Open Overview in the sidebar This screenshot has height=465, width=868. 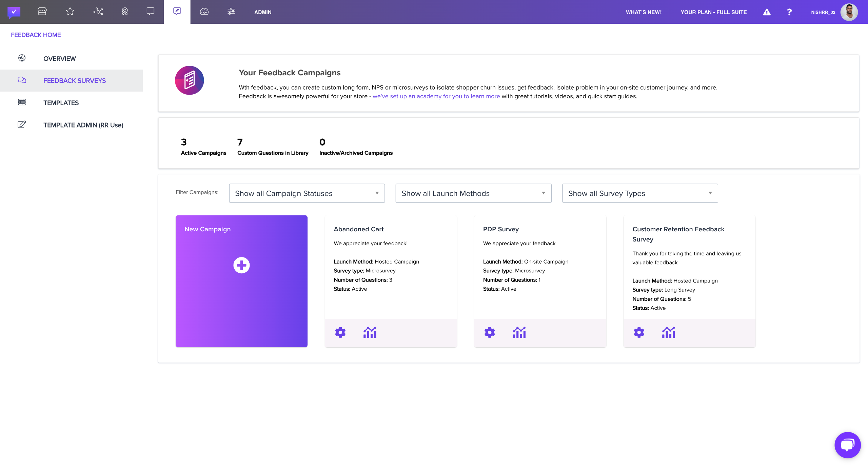[60, 59]
